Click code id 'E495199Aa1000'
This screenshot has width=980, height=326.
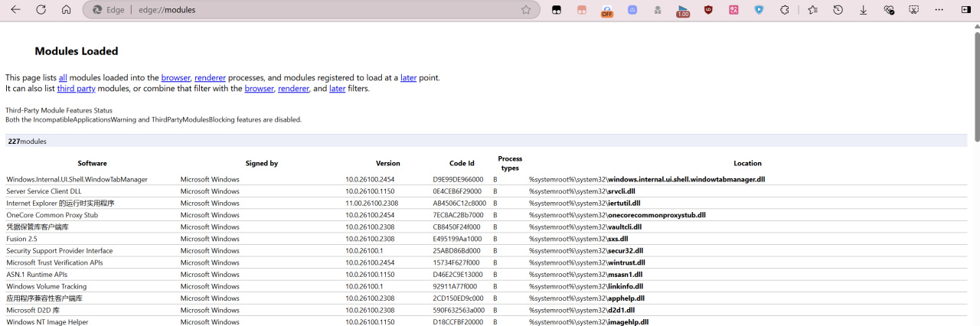click(456, 239)
